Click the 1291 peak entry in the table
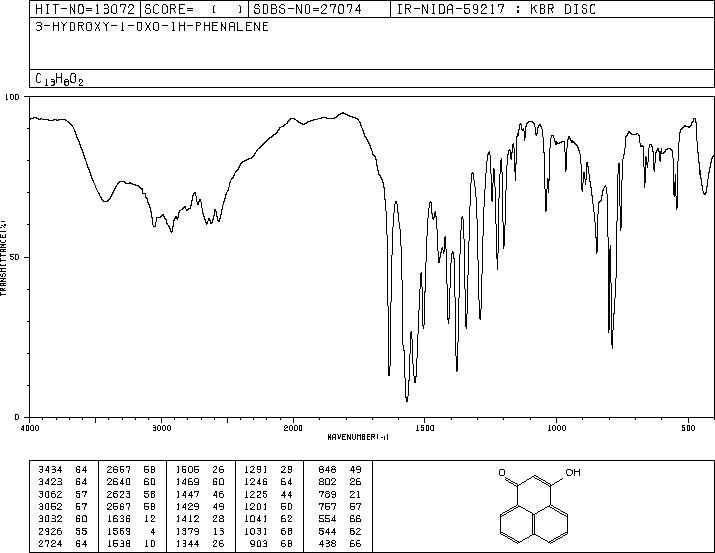Screen dimensions: 715x553 click(268, 470)
